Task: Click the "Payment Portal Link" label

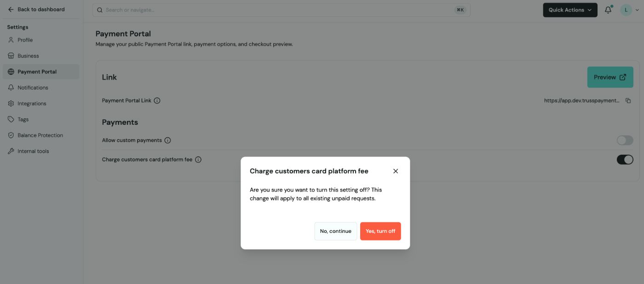Action: click(126, 100)
